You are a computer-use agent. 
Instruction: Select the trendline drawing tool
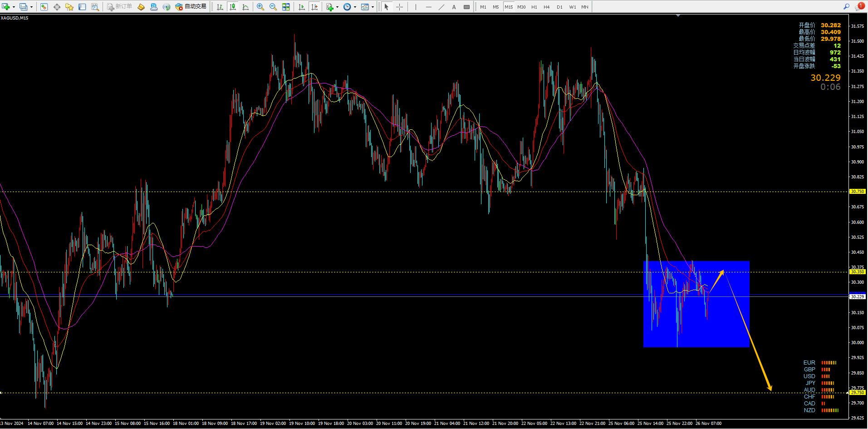[441, 7]
